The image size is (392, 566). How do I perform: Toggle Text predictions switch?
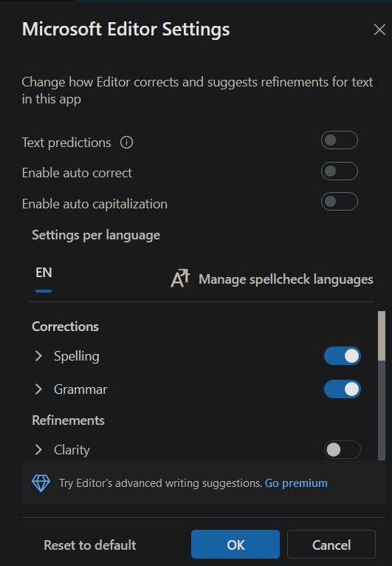(340, 140)
